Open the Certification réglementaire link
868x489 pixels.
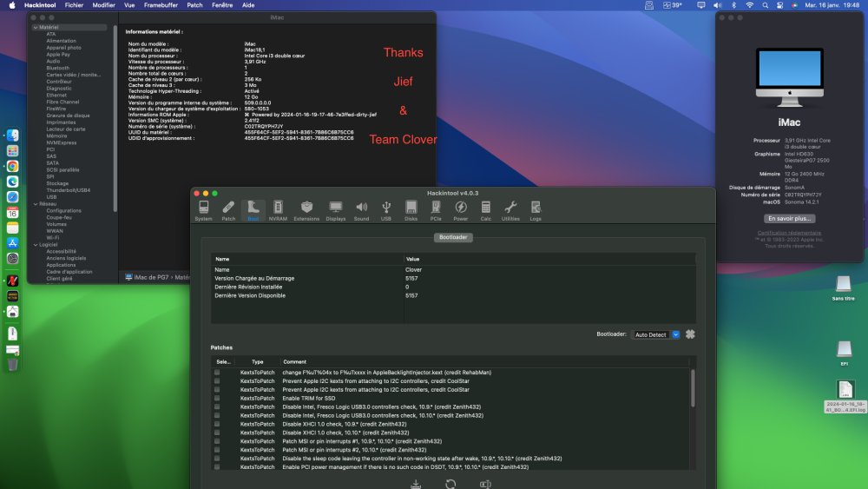pyautogui.click(x=789, y=233)
